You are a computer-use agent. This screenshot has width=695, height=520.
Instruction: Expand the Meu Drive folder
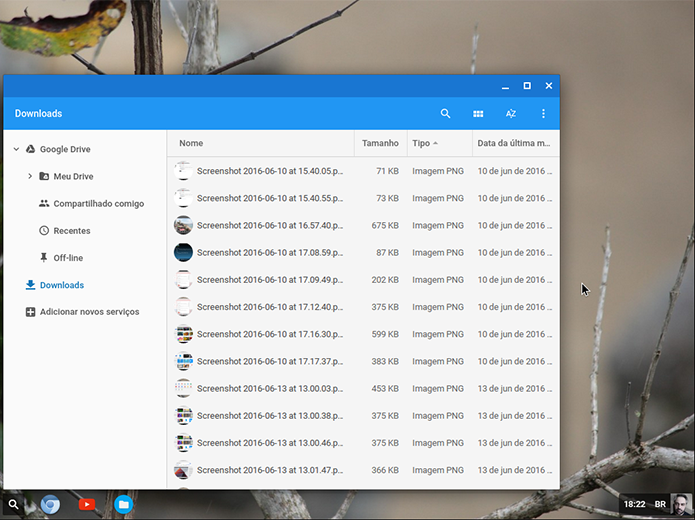pos(30,176)
